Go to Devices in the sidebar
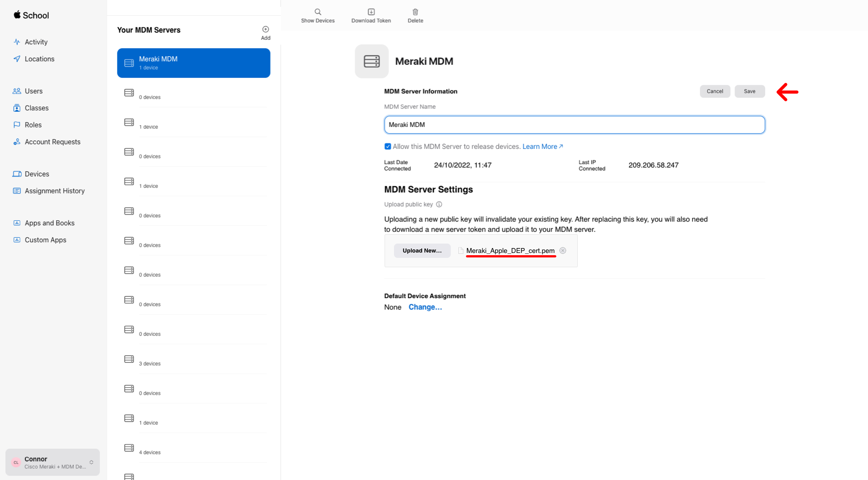 point(37,174)
